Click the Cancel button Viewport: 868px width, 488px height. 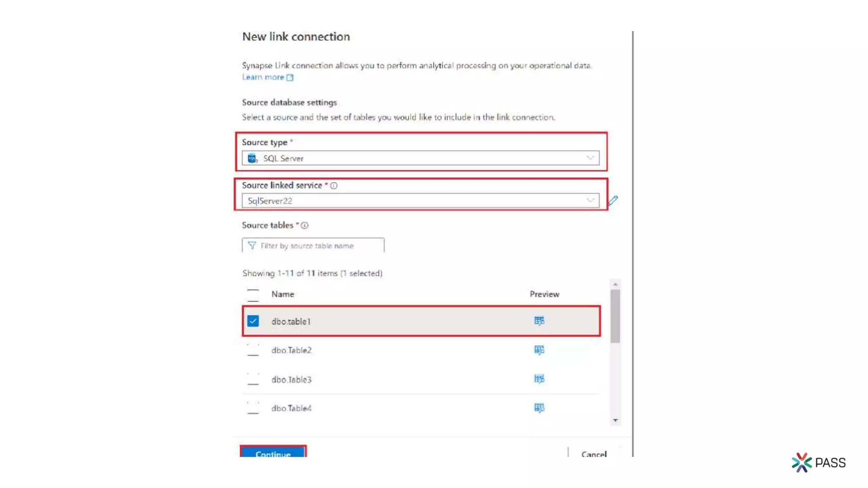594,454
